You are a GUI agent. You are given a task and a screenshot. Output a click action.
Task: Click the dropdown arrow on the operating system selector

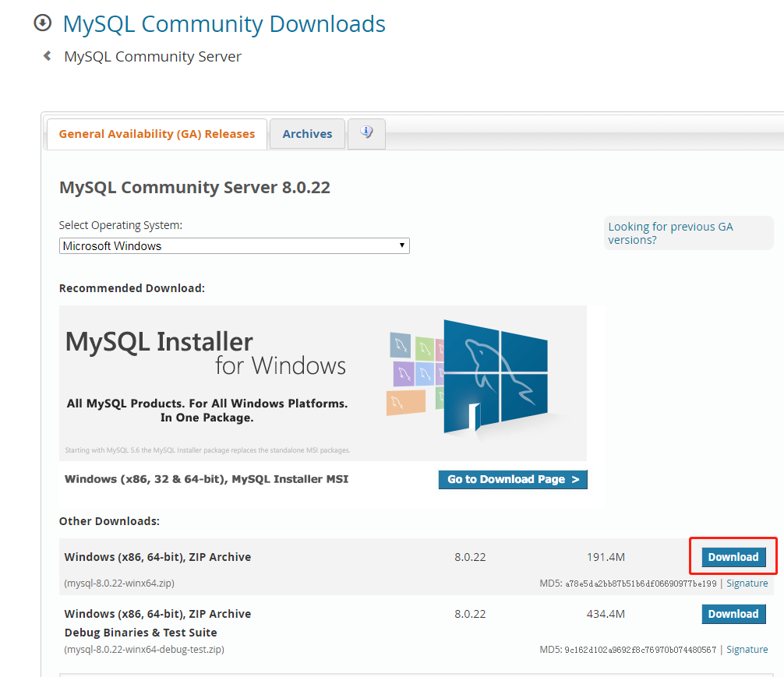coord(401,245)
